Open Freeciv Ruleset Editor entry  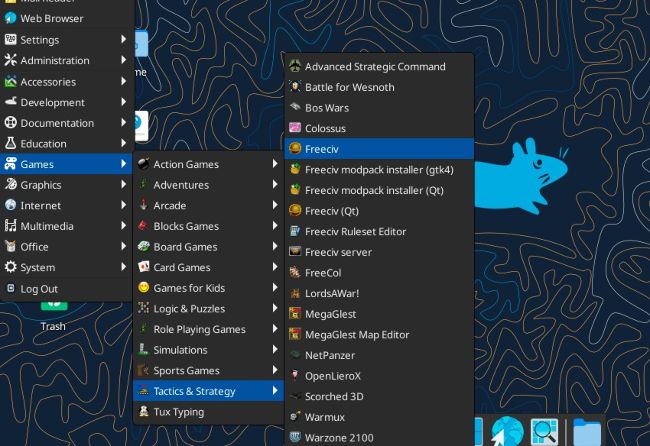pos(379,231)
